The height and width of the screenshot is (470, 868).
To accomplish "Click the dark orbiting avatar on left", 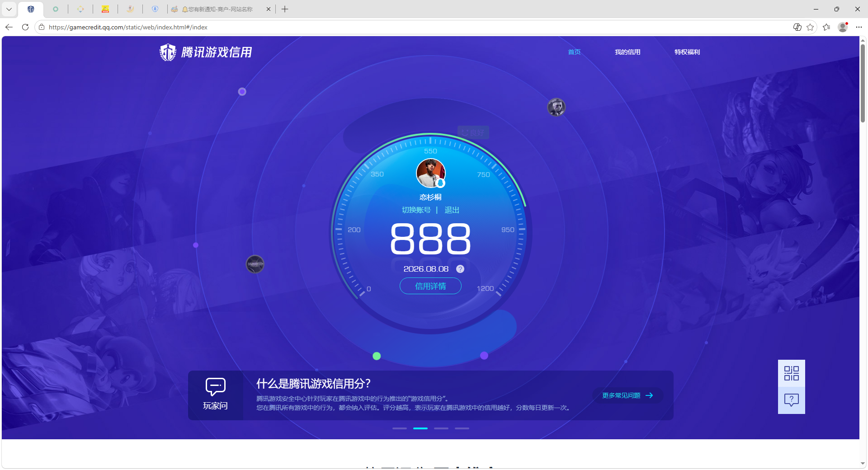I will 255,264.
